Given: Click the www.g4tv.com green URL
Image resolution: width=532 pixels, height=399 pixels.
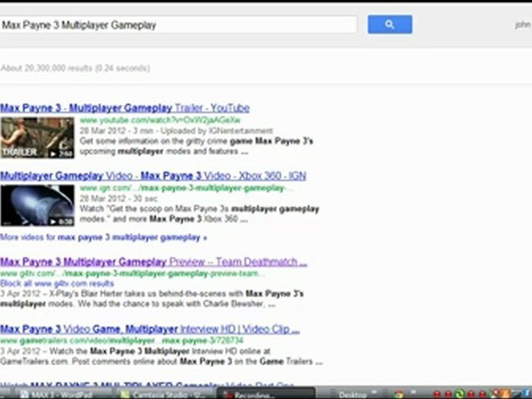Looking at the screenshot, I should click(x=132, y=273).
